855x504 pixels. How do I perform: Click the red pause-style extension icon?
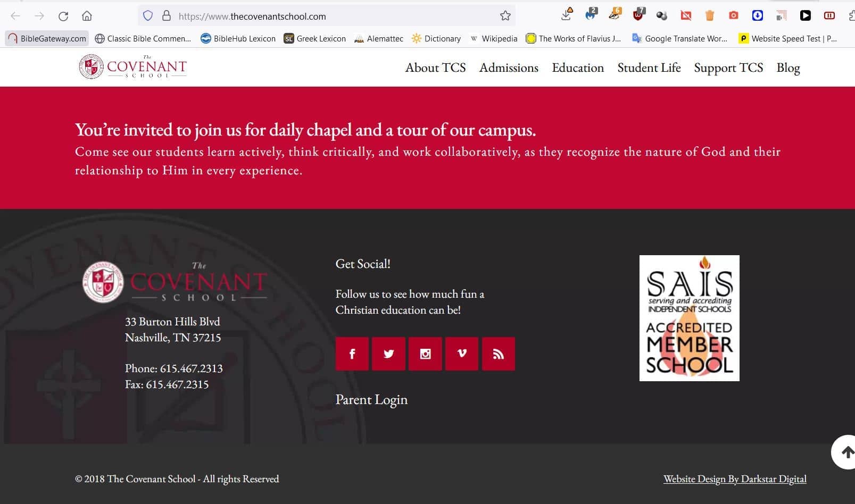829,15
